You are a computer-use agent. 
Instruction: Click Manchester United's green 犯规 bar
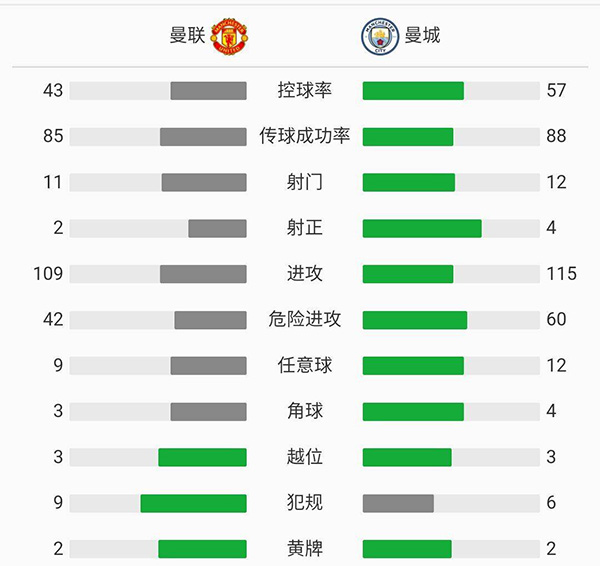pos(193,503)
